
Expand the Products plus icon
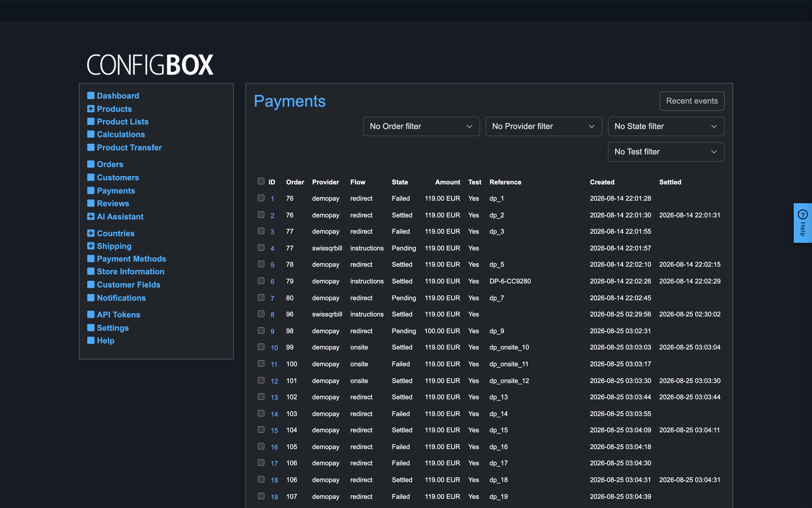click(x=91, y=109)
